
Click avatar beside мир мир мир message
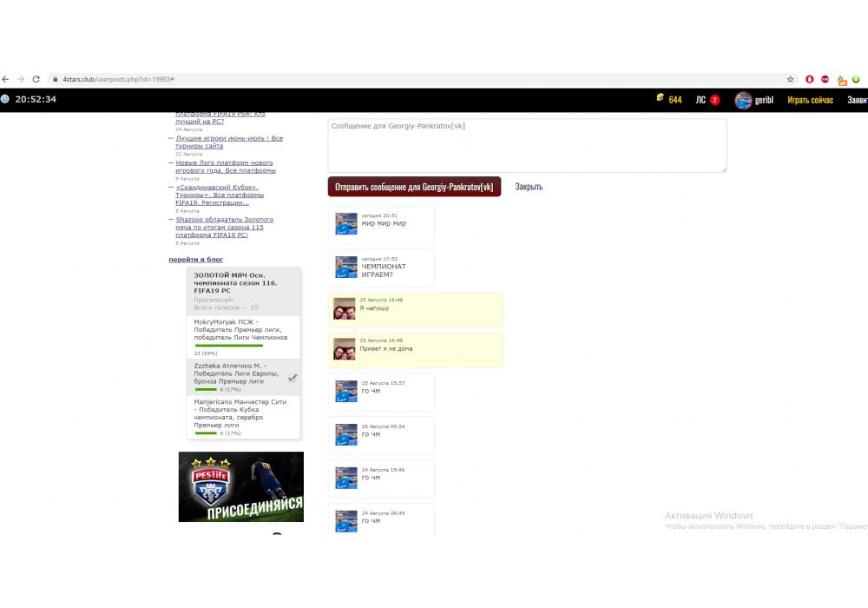[x=346, y=224]
